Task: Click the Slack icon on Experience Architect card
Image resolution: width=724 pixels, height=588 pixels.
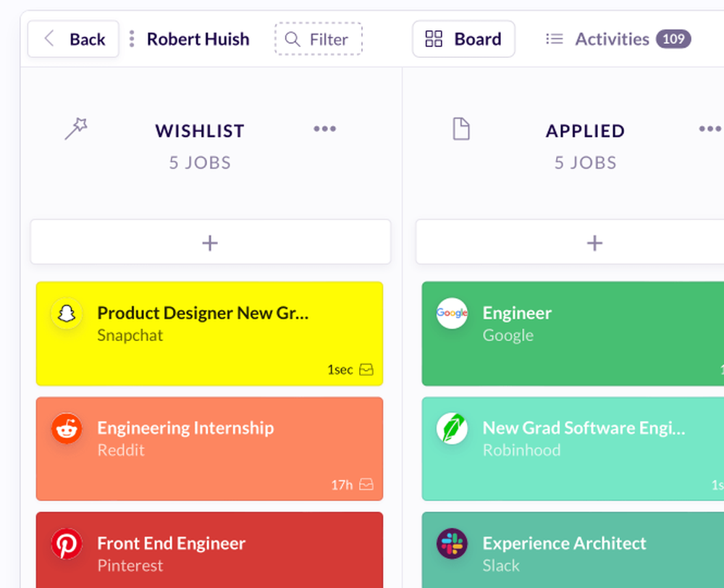Action: pyautogui.click(x=452, y=544)
